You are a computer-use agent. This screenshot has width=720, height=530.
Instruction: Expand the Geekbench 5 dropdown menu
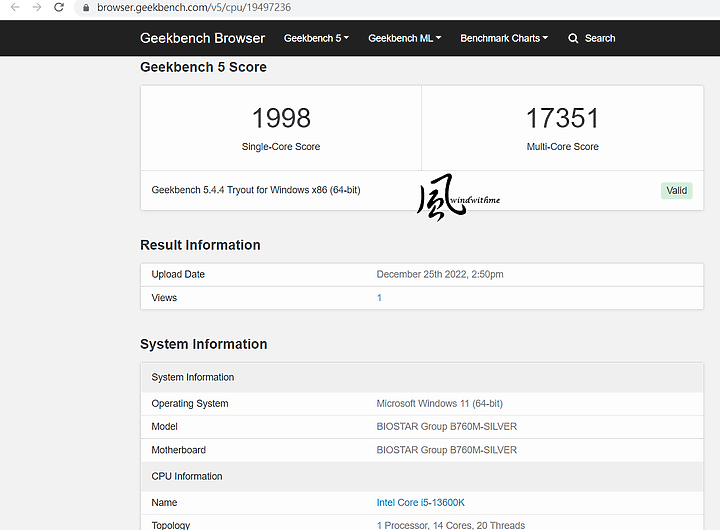316,38
